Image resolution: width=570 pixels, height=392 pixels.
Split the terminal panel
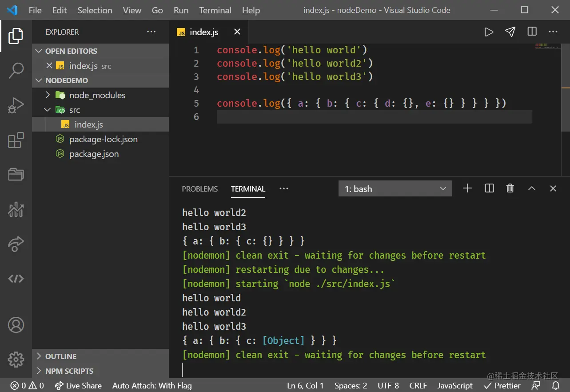pos(489,188)
